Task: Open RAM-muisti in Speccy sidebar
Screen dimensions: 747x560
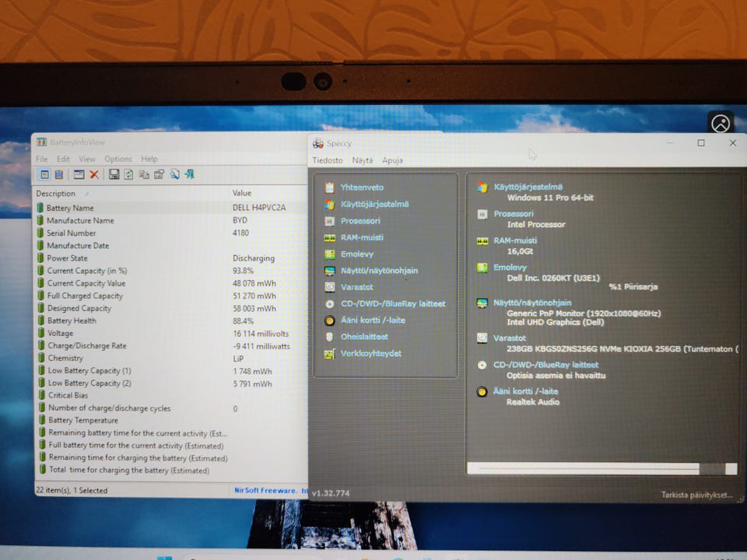Action: click(362, 238)
